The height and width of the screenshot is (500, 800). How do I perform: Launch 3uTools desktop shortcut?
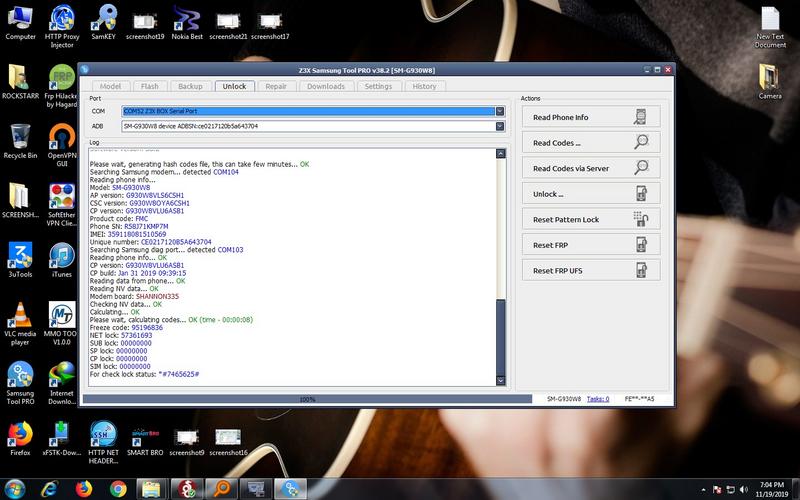click(20, 260)
